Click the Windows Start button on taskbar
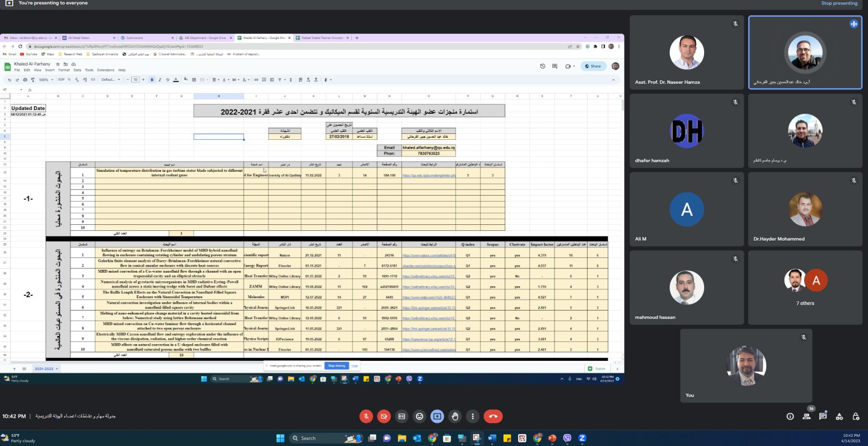This screenshot has height=446, width=868. pos(280,438)
